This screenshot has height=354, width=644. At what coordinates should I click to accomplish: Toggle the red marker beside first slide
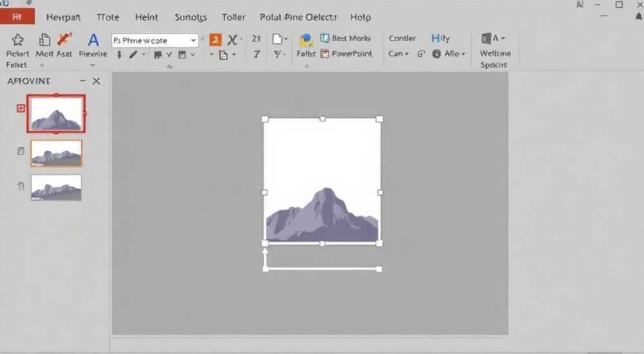tap(21, 108)
